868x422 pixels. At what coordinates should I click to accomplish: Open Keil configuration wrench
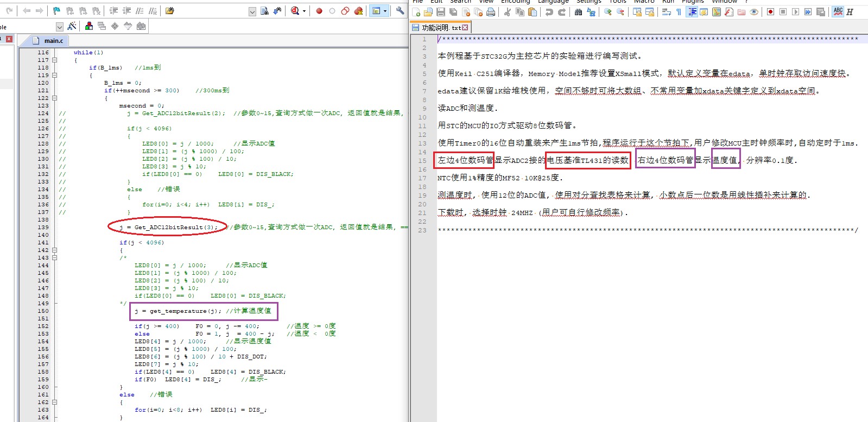pos(400,11)
